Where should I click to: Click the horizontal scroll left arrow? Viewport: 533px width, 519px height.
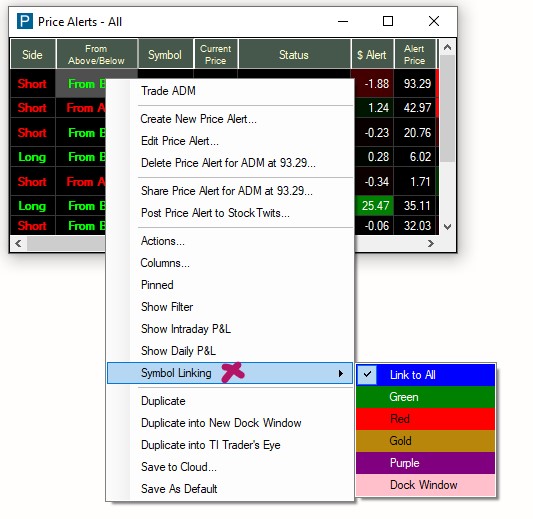(19, 244)
